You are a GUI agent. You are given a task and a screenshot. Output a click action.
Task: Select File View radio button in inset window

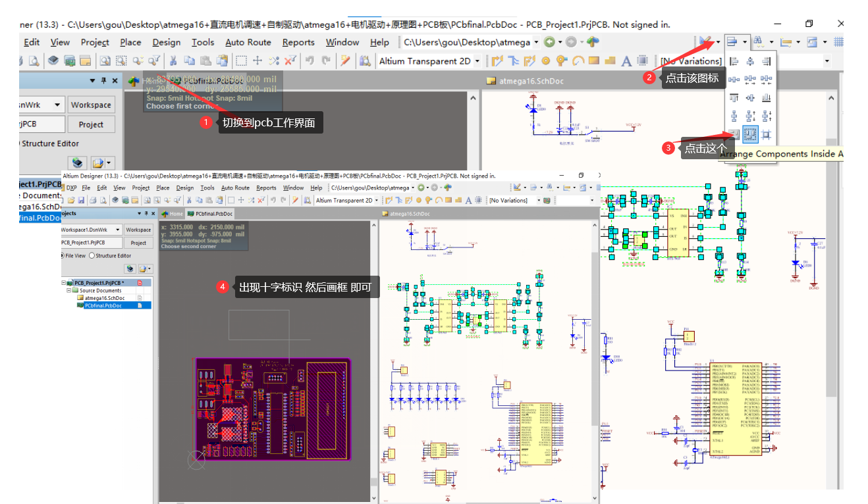[x=62, y=255]
